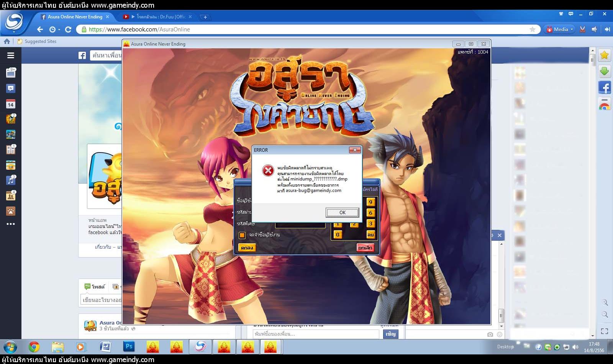Mute browser sound with speaker icon
Screen dimensions: 613x364
pos(594,30)
